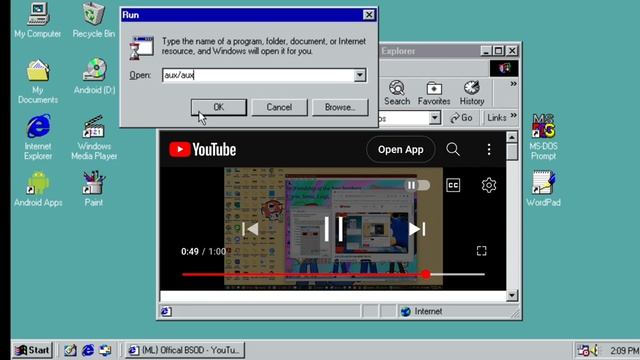Select the Paint shortcut icon

coord(93,188)
